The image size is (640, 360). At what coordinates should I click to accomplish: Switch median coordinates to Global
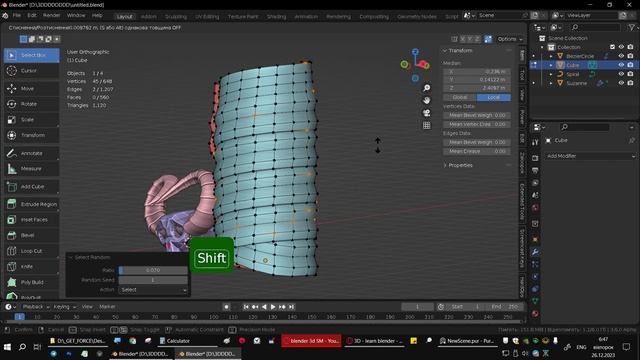tap(460, 97)
